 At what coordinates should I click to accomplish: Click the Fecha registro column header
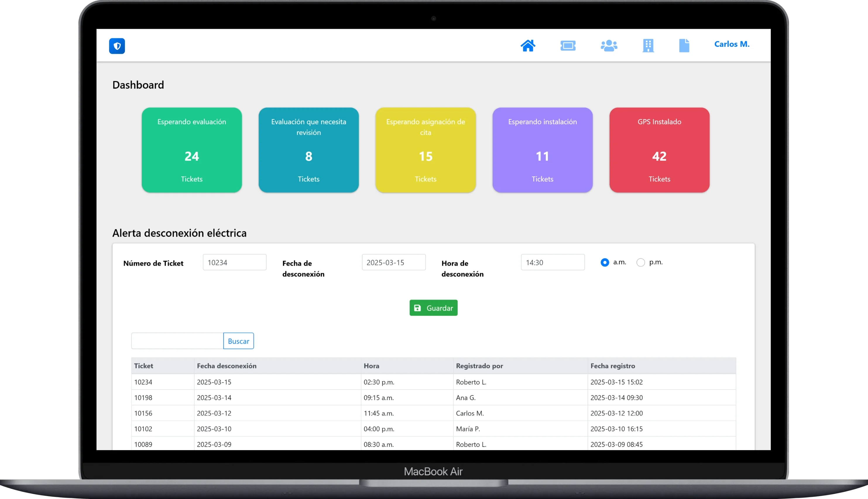coord(613,366)
